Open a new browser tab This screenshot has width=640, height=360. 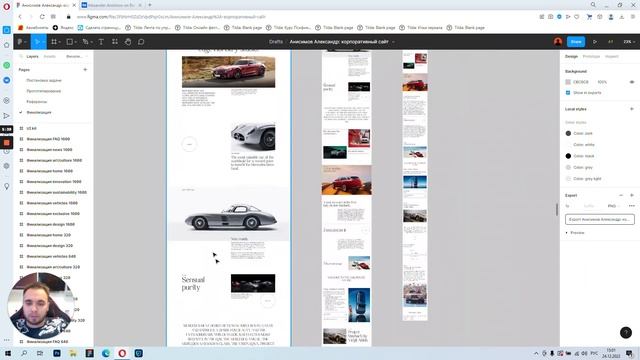[x=150, y=5]
